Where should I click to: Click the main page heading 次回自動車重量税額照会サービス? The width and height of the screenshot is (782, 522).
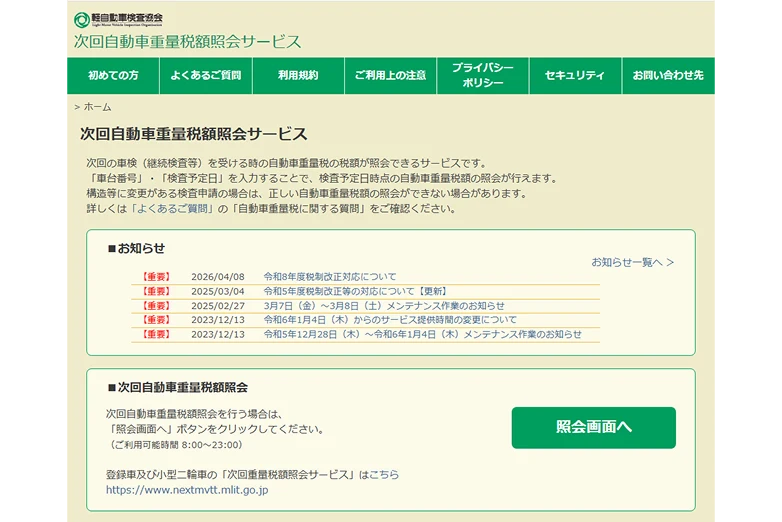click(x=194, y=134)
